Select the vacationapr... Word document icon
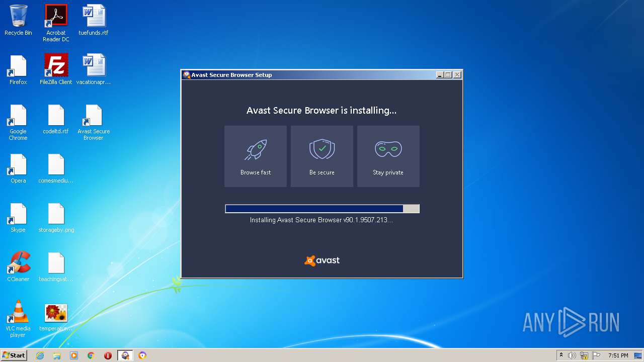This screenshot has height=362, width=644. pos(94,69)
